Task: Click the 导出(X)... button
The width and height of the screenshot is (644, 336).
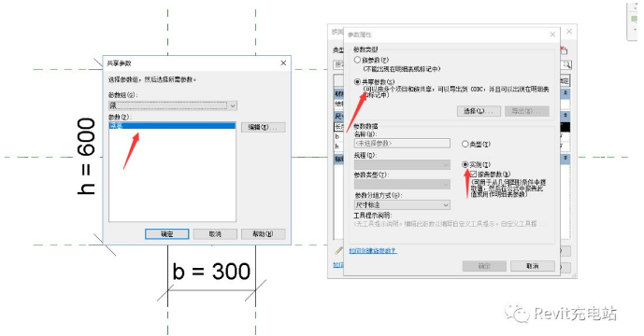Action: pos(527,111)
